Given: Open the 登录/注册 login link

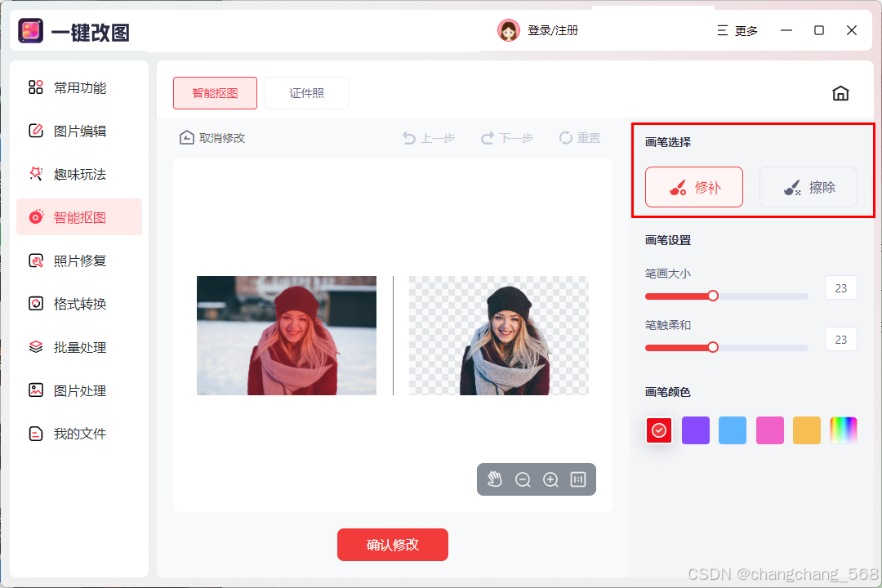Looking at the screenshot, I should tap(552, 30).
